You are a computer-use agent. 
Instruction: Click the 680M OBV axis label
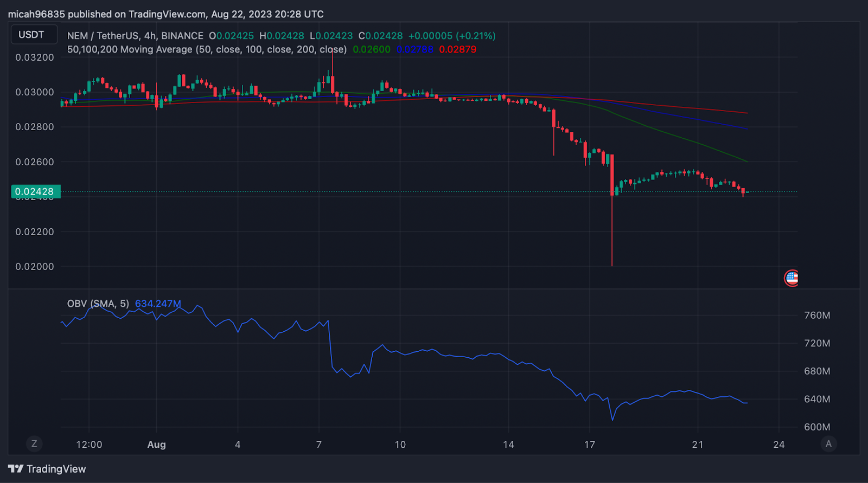817,371
